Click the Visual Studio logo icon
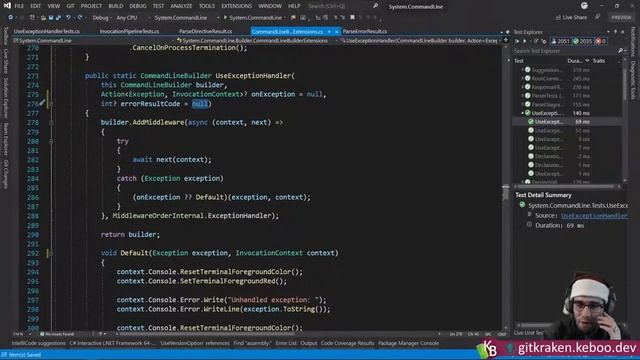Image resolution: width=640 pixels, height=360 pixels. 7,6
